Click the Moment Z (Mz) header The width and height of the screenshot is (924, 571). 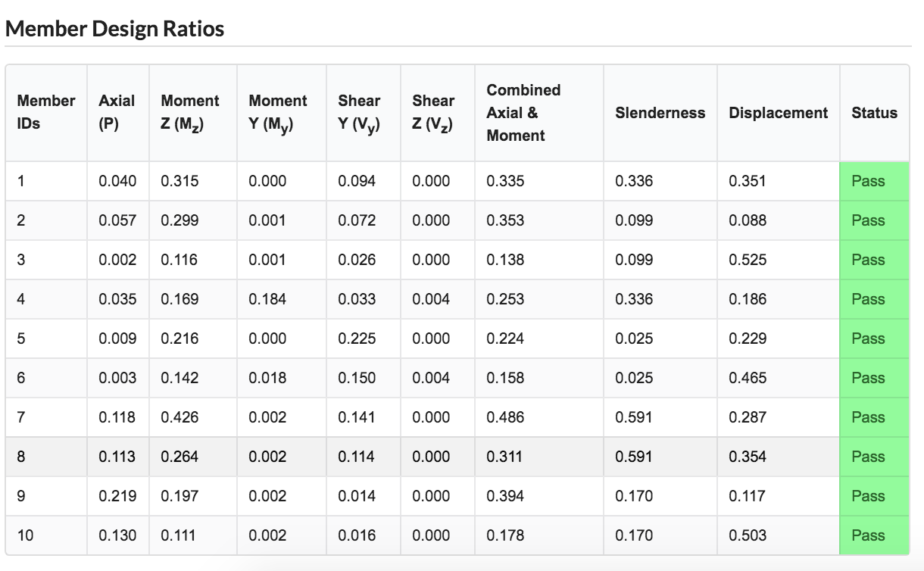(192, 112)
